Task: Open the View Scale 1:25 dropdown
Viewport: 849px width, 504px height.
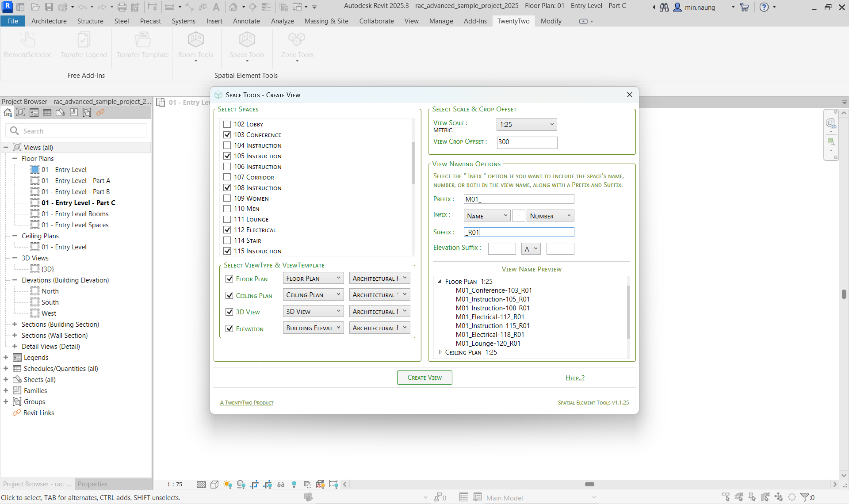Action: coord(526,125)
